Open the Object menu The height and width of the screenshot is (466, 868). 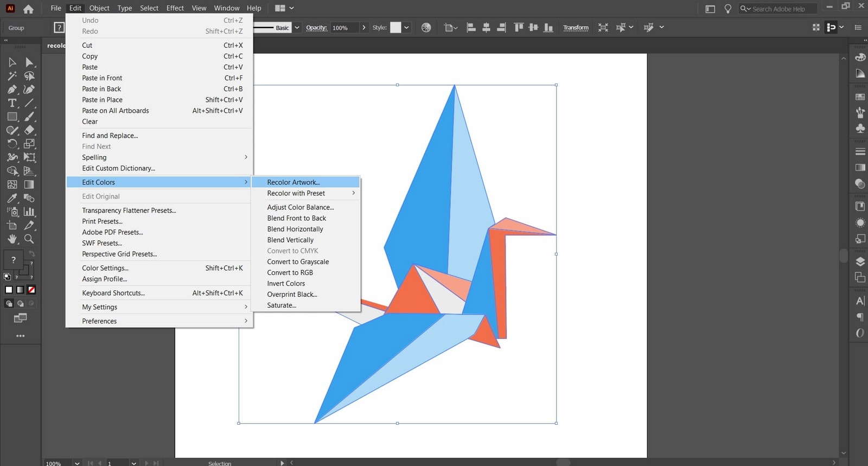pyautogui.click(x=99, y=8)
